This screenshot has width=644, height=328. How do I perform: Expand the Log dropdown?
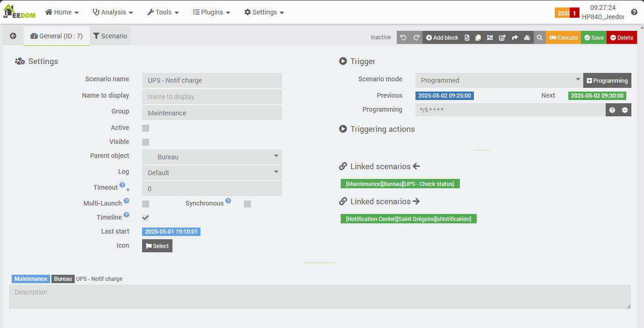pos(212,173)
